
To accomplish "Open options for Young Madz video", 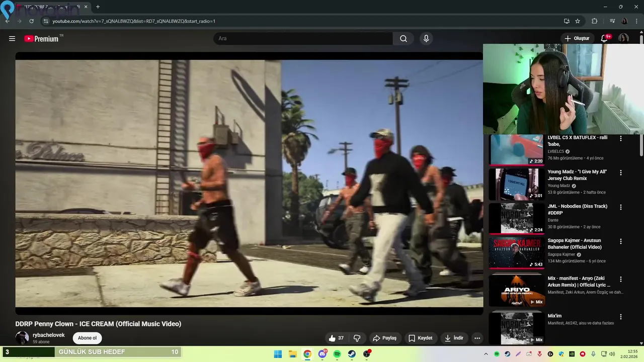I will tap(620, 172).
